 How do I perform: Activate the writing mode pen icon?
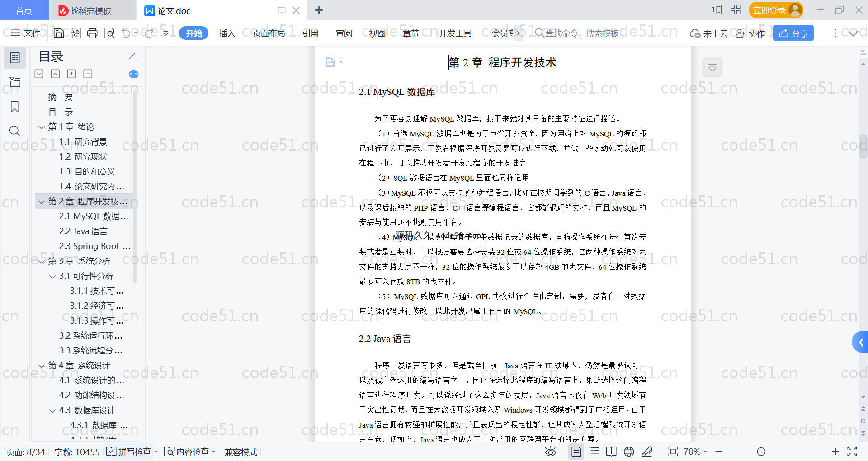(x=647, y=452)
